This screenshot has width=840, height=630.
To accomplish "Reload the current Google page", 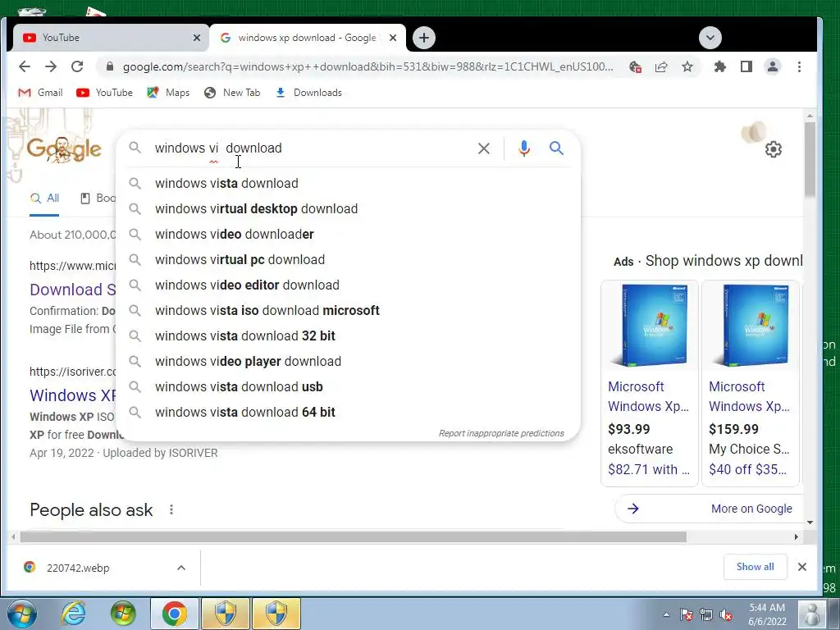I will 77,66.
